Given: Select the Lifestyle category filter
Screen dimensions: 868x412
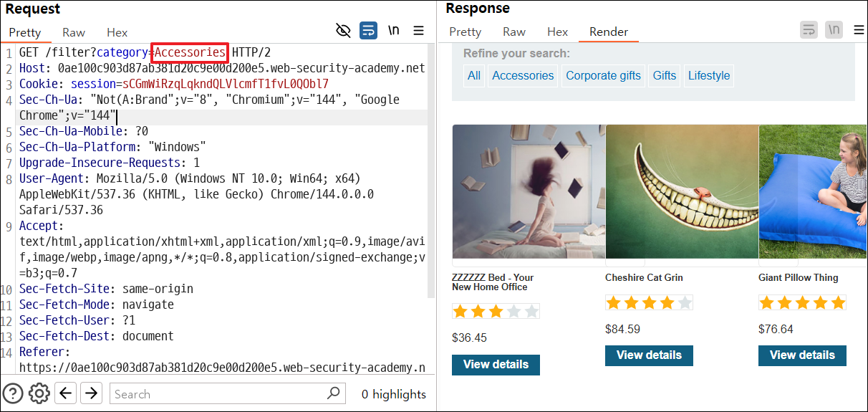Looking at the screenshot, I should pyautogui.click(x=709, y=75).
